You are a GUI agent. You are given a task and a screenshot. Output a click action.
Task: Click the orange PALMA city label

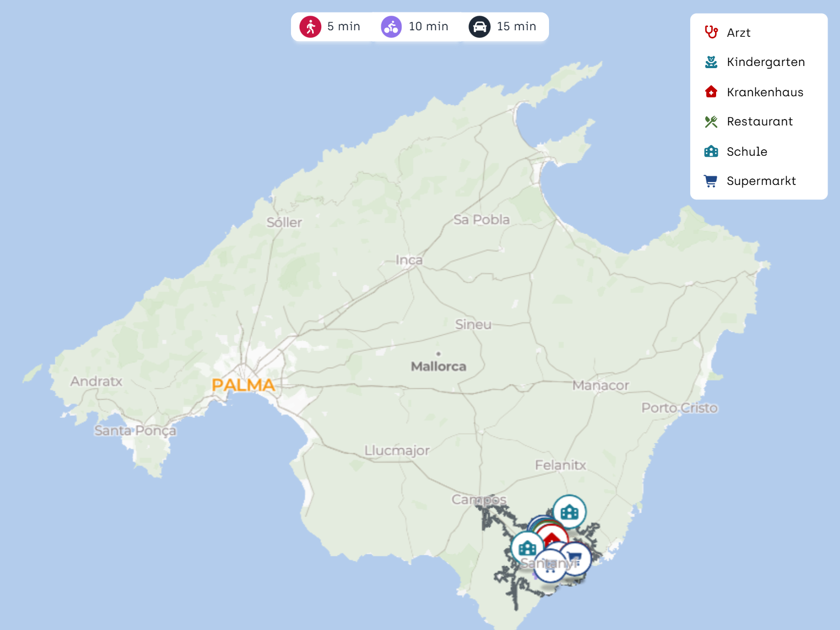tap(243, 385)
